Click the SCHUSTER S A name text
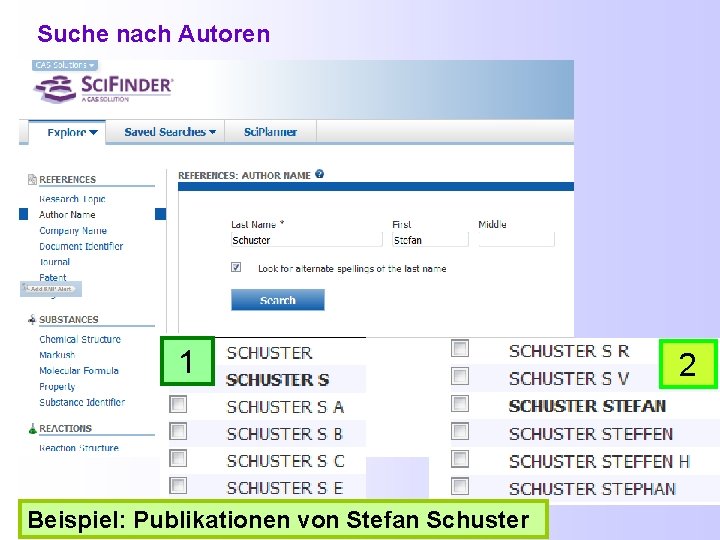Screen dimensions: 720x540 [x=285, y=407]
